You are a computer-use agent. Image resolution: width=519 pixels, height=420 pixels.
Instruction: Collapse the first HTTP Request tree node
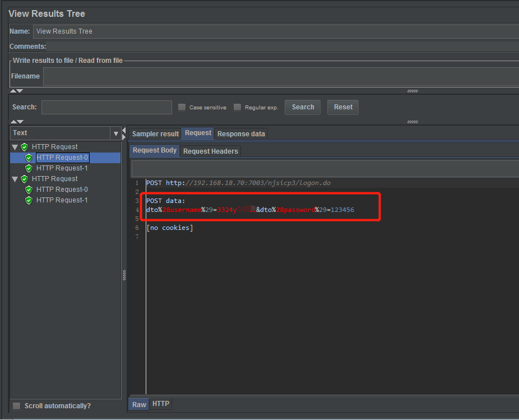[x=15, y=147]
